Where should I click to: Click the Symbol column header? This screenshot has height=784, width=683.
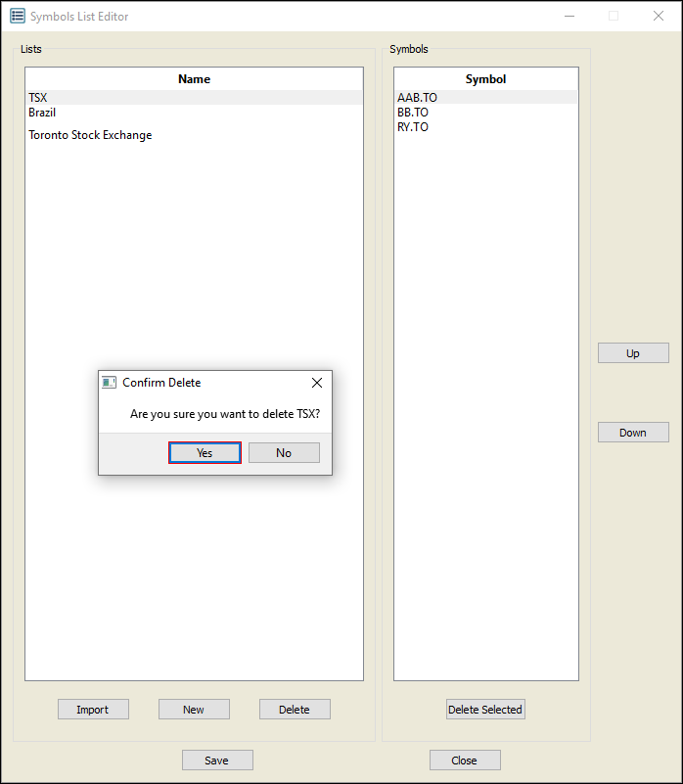(485, 79)
